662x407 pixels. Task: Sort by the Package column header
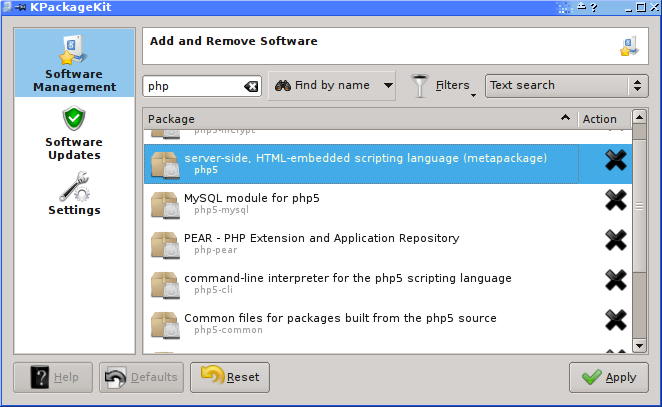[x=360, y=119]
